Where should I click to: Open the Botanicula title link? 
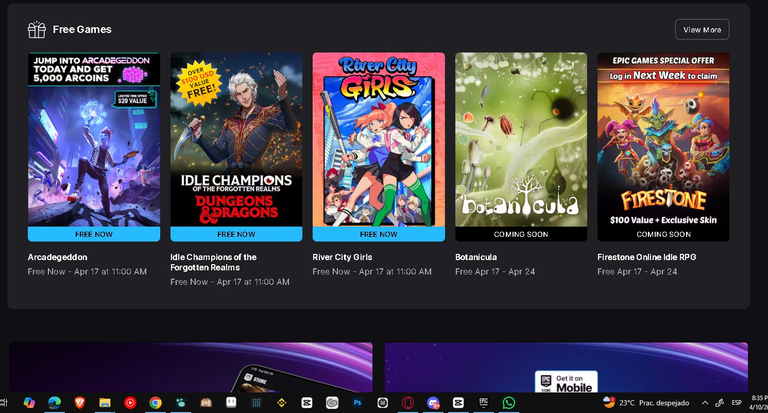click(476, 257)
